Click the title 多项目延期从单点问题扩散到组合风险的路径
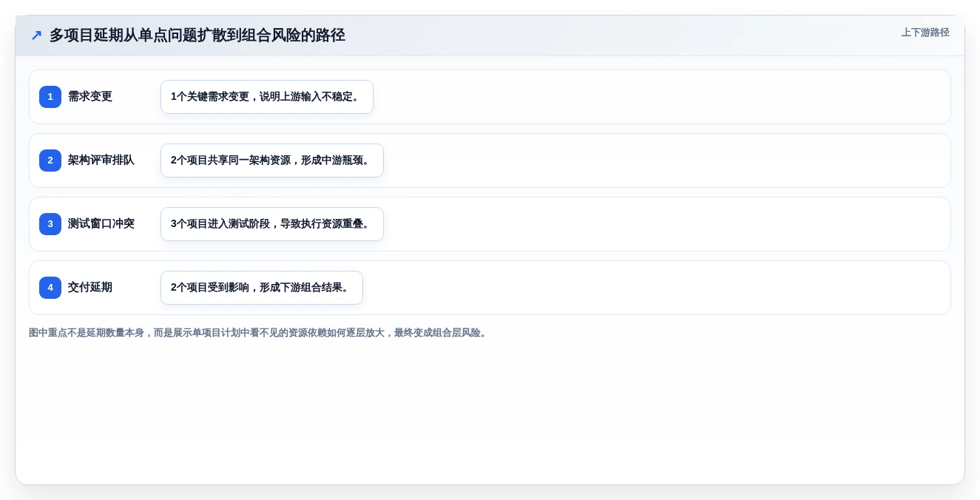The width and height of the screenshot is (980, 500). coord(197,35)
